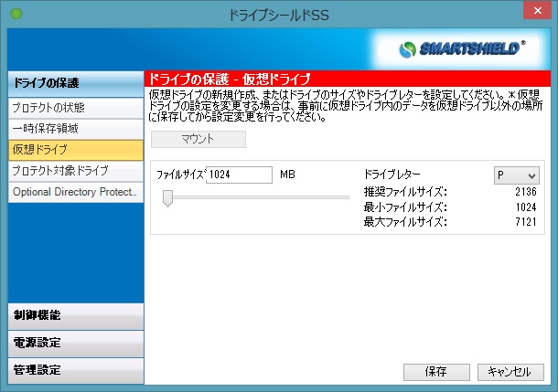The width and height of the screenshot is (558, 392).
Task: Go to プロテクト対象ドライブ settings
Action: point(74,171)
